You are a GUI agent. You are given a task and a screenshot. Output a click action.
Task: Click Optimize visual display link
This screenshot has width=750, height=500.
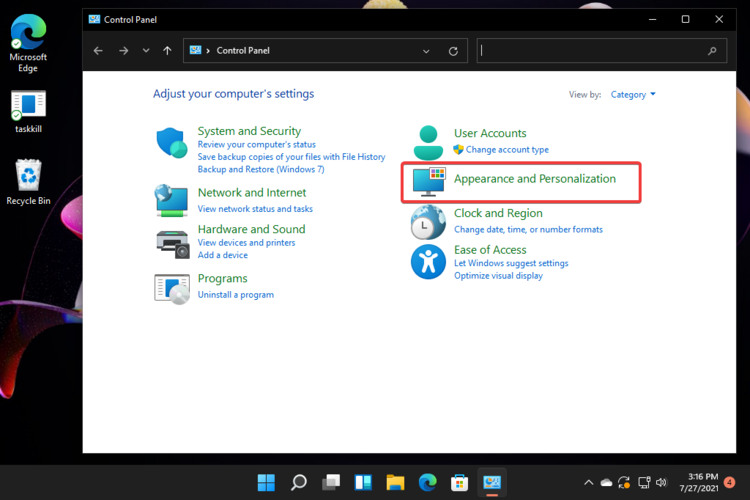(498, 276)
